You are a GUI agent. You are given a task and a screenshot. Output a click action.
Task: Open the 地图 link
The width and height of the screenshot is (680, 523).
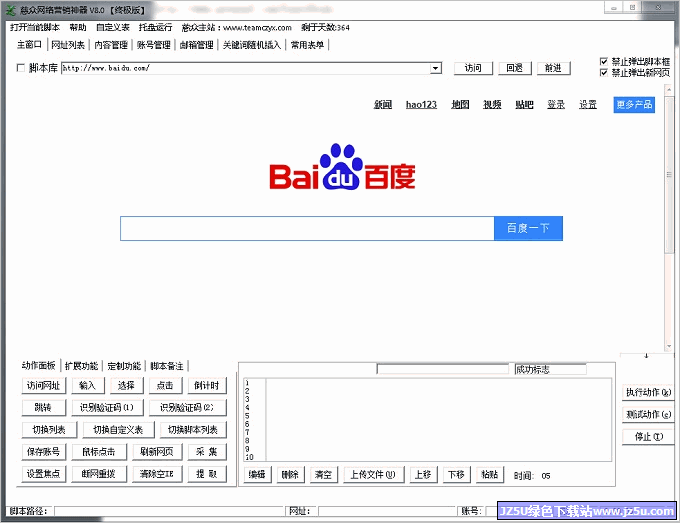point(460,104)
